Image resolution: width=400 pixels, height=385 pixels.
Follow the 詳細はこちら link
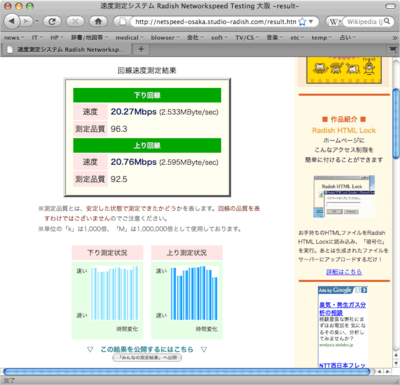344,272
